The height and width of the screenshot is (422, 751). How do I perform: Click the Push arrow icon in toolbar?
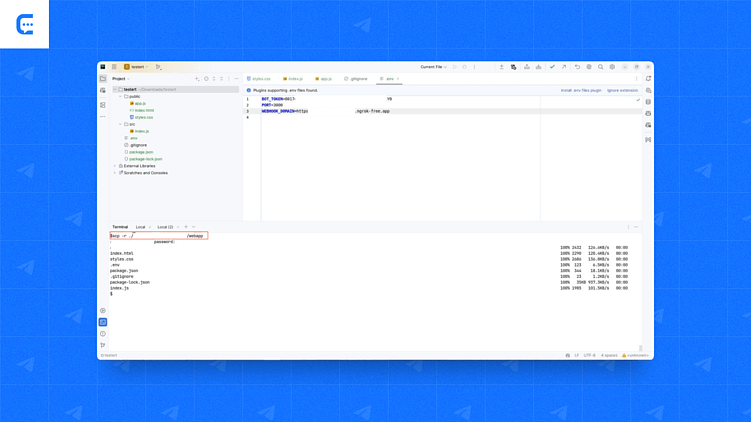tap(564, 67)
